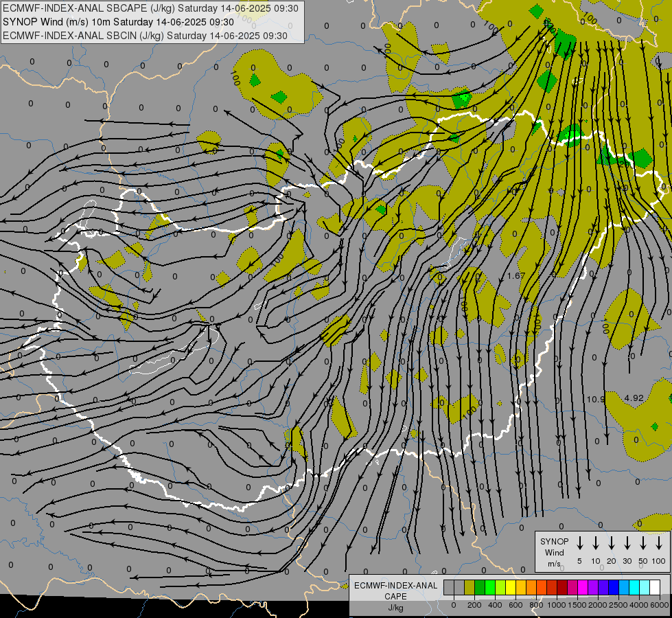Click the 4000 tick label in CAPE legend

point(639,605)
